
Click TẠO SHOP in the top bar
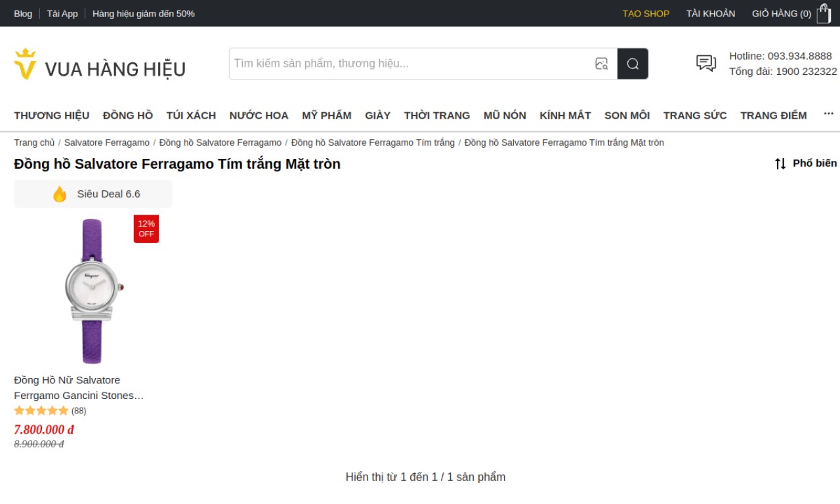click(646, 13)
